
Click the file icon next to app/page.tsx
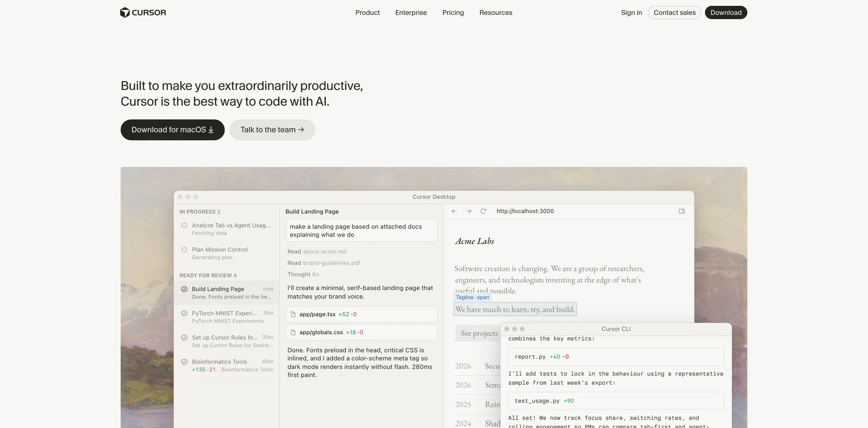[293, 314]
